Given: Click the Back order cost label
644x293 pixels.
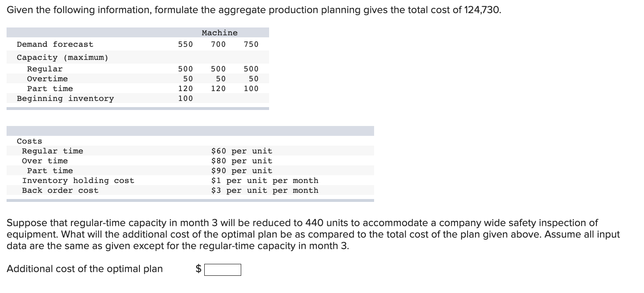Looking at the screenshot, I should (x=60, y=190).
